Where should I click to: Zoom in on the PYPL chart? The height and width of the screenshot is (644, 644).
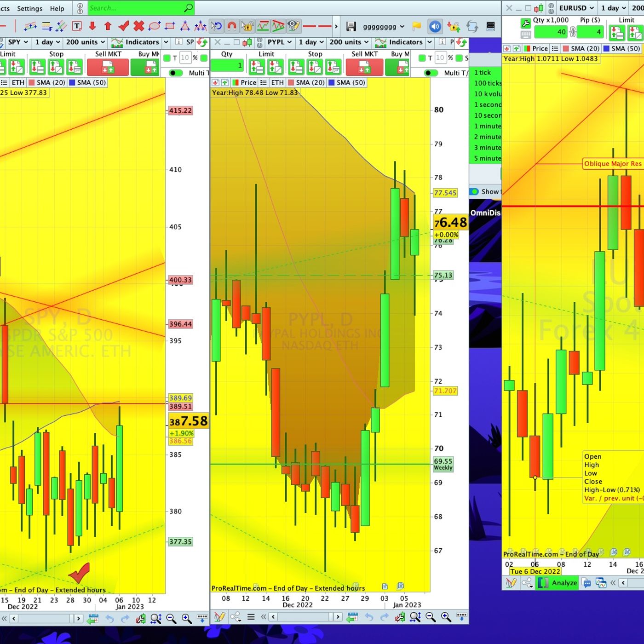pos(446,617)
